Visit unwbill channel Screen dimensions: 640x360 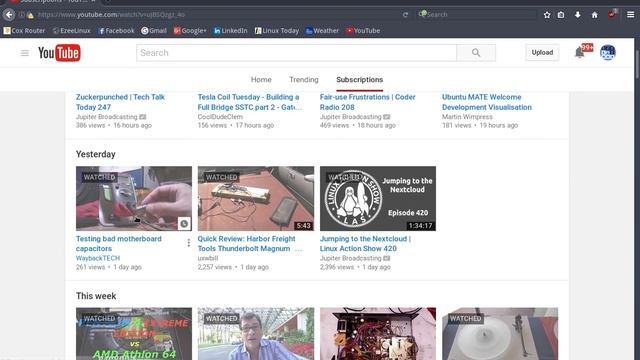click(208, 258)
